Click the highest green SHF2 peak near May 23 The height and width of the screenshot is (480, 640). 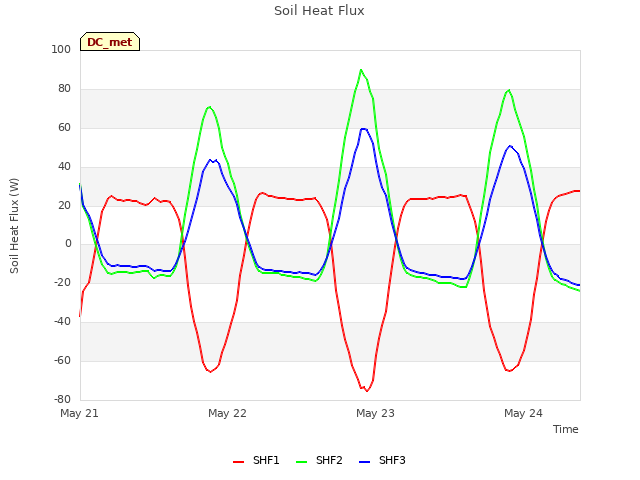click(x=361, y=70)
